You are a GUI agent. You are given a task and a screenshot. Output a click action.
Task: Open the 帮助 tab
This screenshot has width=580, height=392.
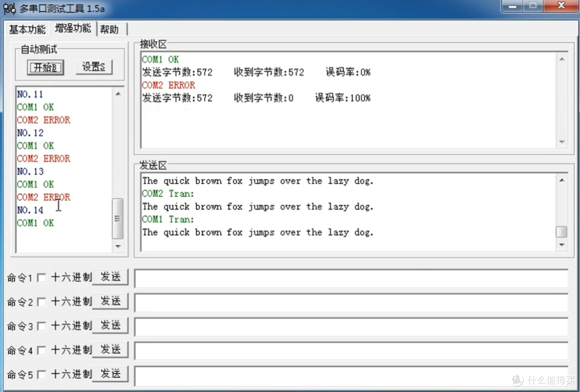click(110, 29)
